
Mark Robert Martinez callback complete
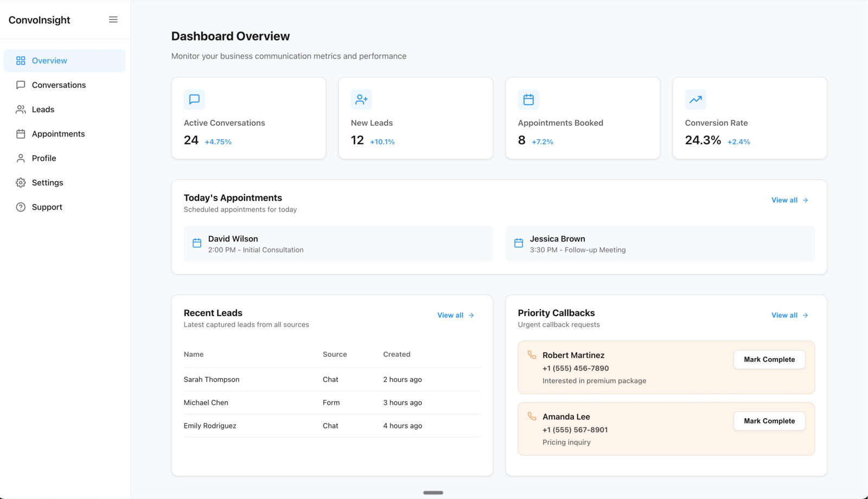click(x=769, y=360)
